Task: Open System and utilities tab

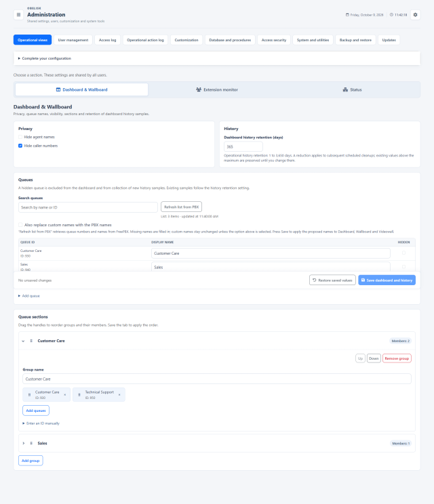Action: [313, 40]
